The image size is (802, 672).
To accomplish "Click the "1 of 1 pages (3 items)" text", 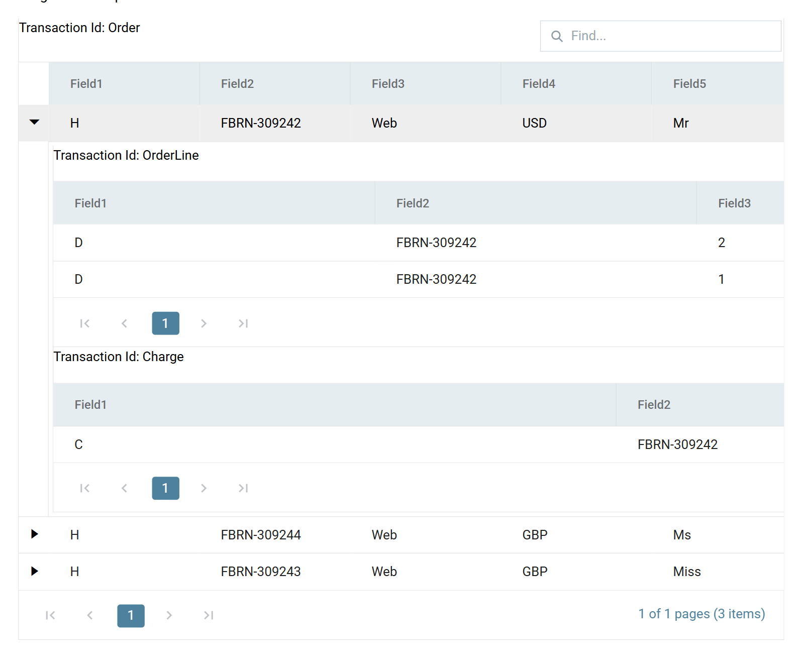I will pos(701,614).
